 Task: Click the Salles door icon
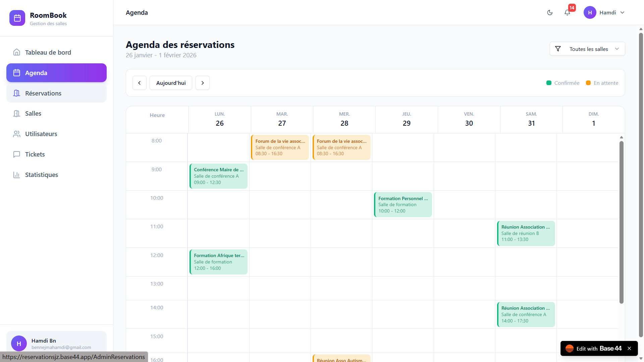coord(16,114)
